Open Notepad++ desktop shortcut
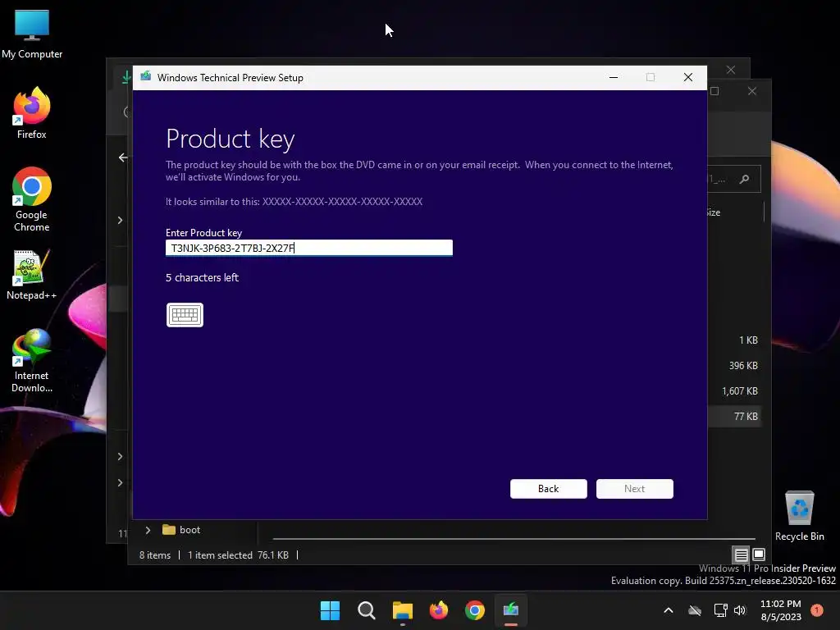Viewport: 840px width, 630px height. coord(32,275)
